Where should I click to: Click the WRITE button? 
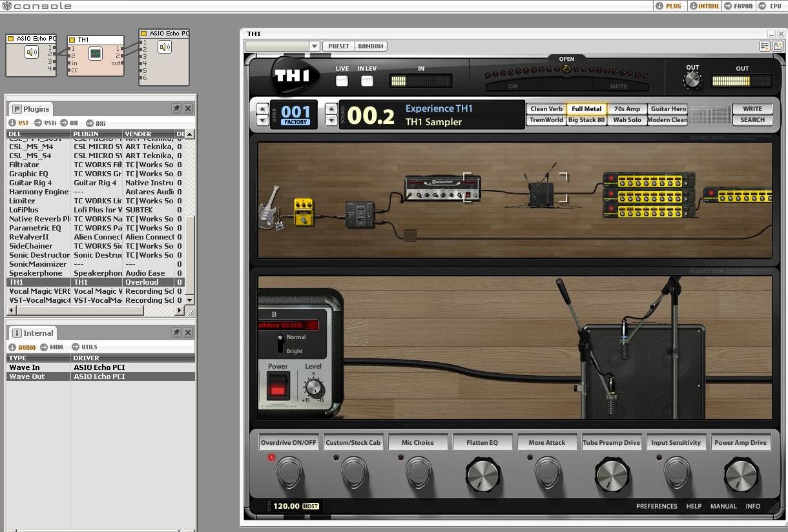[x=752, y=108]
